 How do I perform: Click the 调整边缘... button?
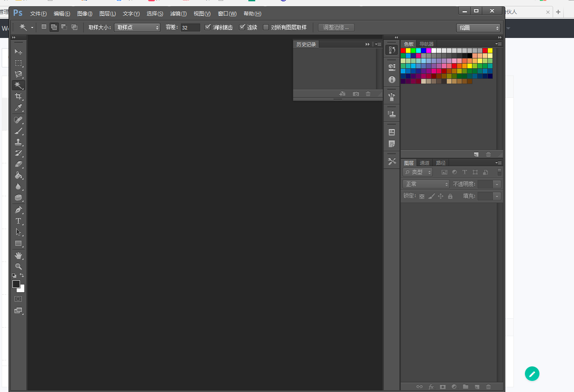(x=336, y=27)
